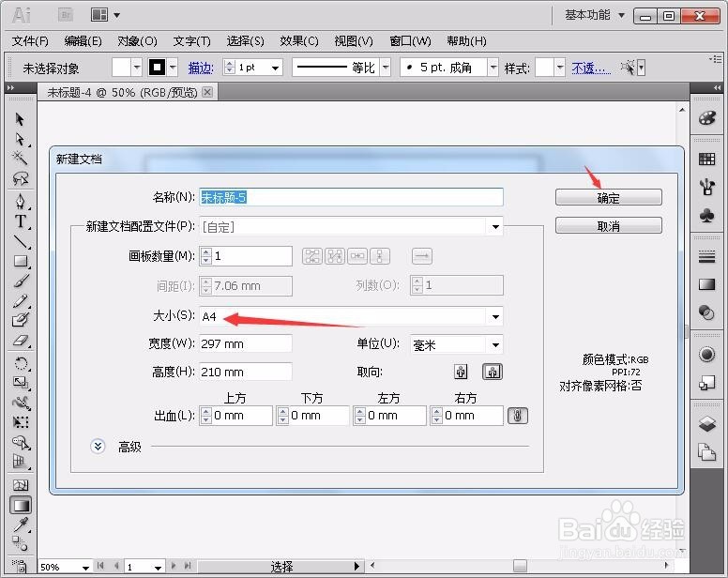Select the Gradient tool

20,505
